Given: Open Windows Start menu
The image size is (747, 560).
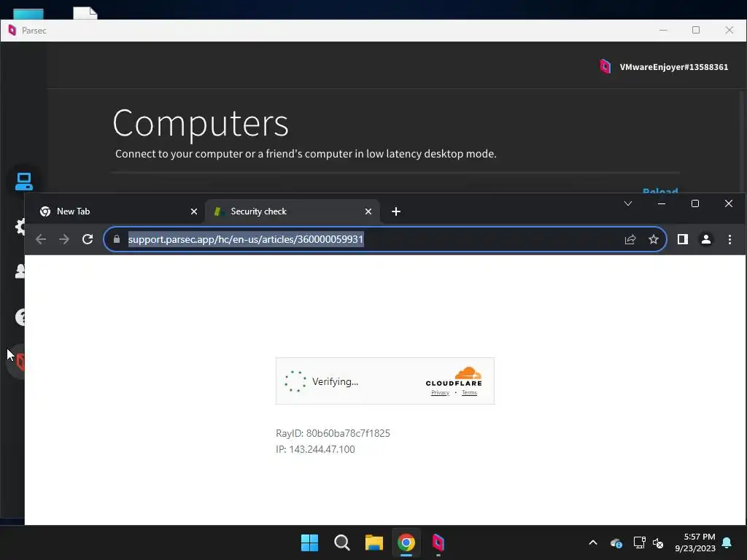Looking at the screenshot, I should (x=309, y=542).
